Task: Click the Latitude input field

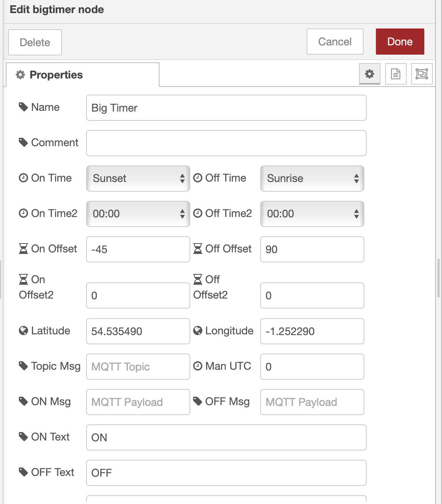Action: coord(138,331)
